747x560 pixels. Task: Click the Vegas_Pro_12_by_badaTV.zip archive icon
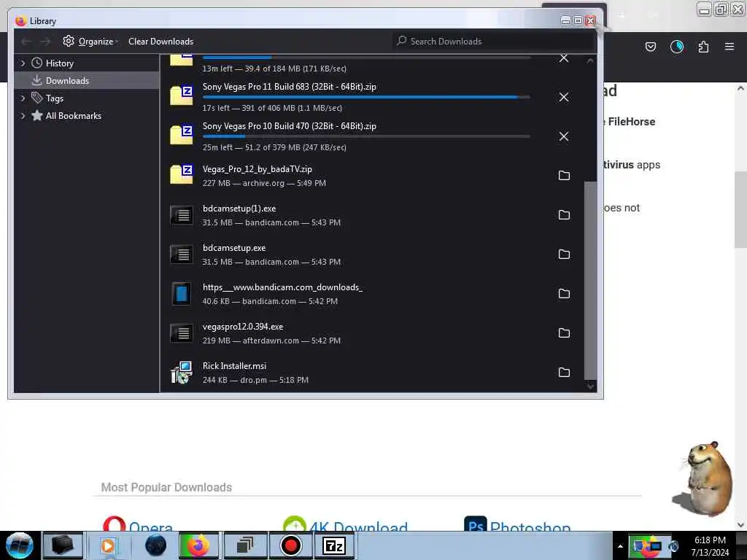[182, 174]
